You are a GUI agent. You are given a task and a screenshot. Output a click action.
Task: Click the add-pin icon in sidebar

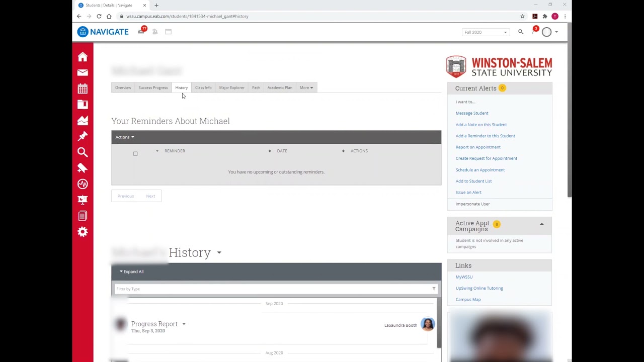point(83,168)
